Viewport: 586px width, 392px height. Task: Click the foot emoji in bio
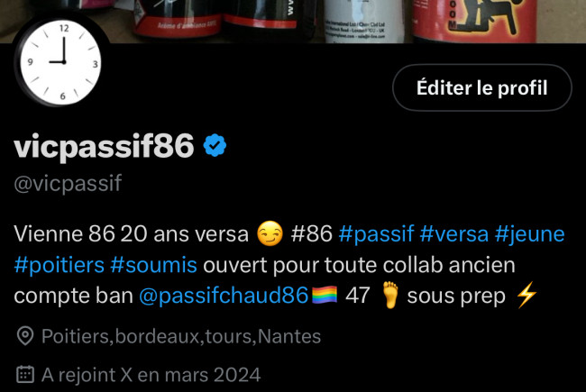[390, 296]
